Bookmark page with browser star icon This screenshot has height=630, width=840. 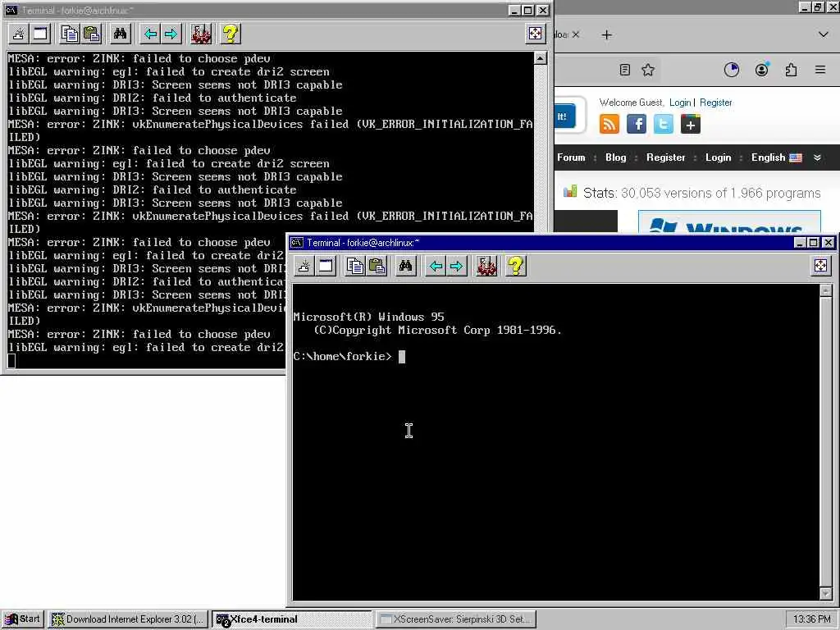click(648, 70)
